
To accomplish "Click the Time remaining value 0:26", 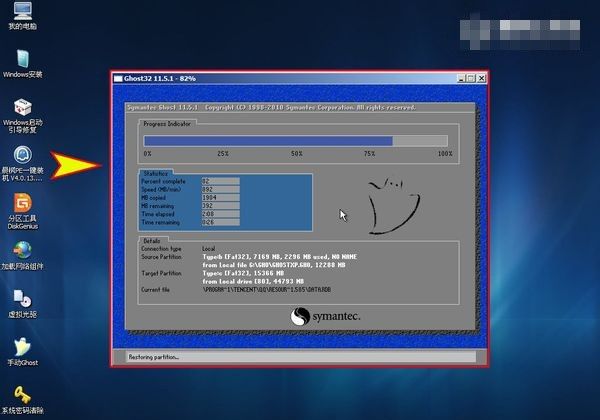I will coord(221,222).
